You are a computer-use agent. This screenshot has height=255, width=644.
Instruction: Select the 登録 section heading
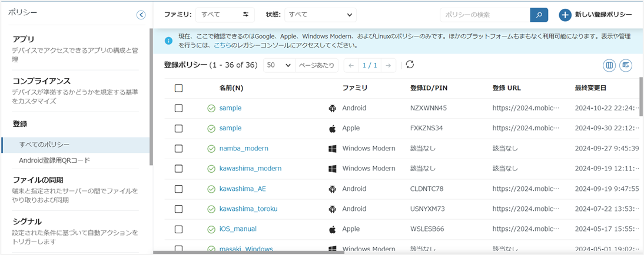(x=20, y=123)
